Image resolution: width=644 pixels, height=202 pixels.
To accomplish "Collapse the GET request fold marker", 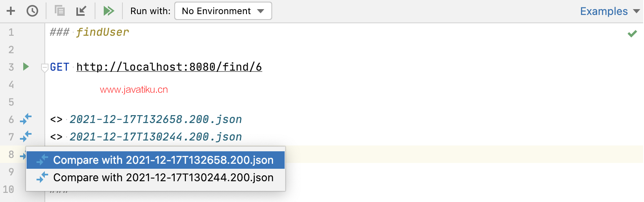I will click(x=44, y=67).
